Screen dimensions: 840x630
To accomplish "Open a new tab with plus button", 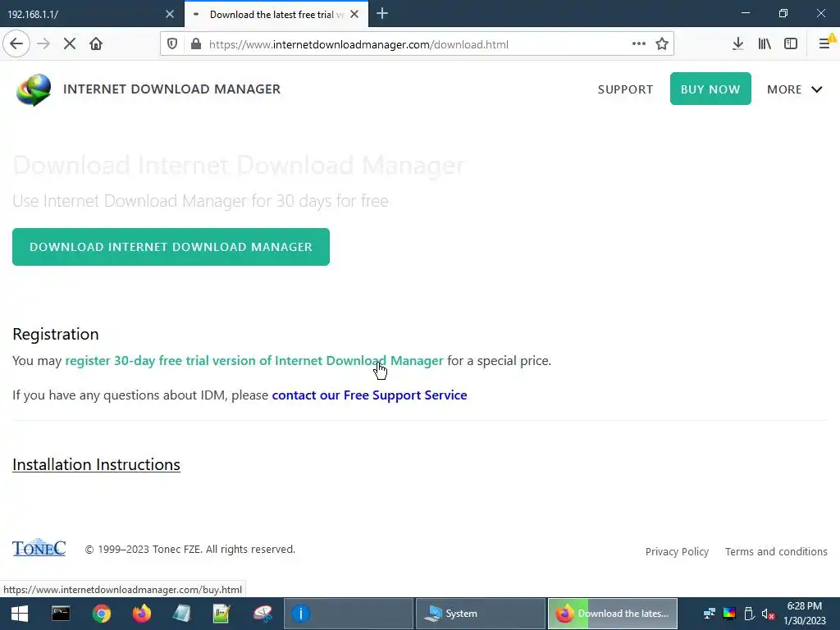I will (382, 14).
